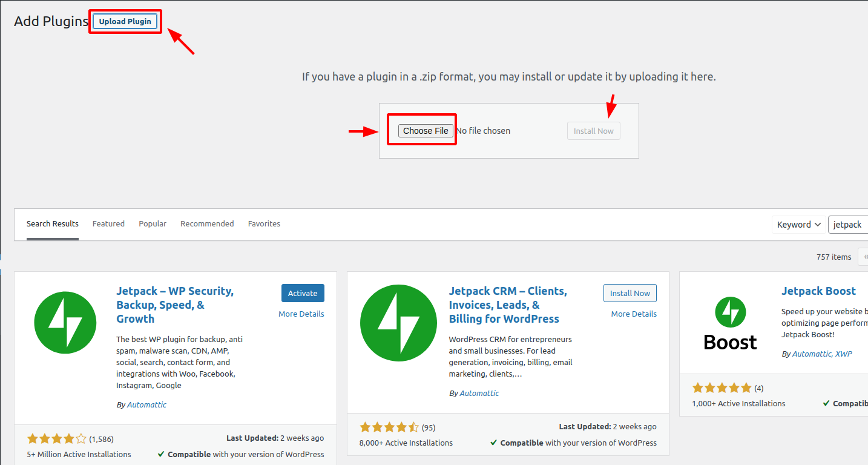Open Automattic author link under Jetpack CRM
The height and width of the screenshot is (465, 868).
pyautogui.click(x=479, y=393)
